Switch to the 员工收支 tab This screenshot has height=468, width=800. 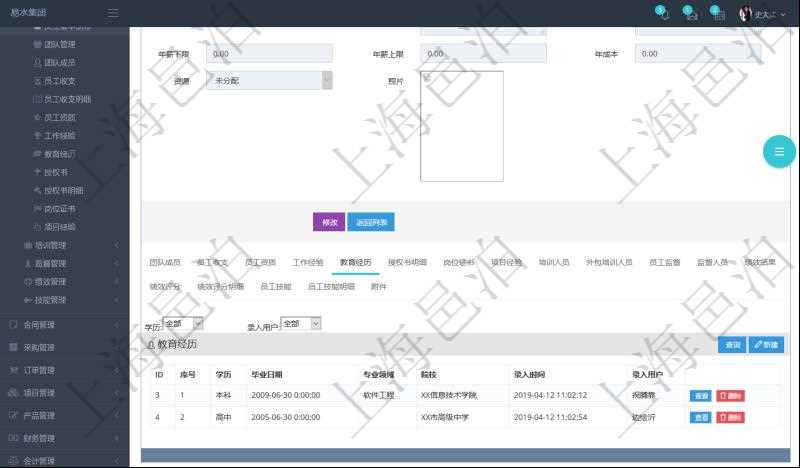click(x=212, y=262)
